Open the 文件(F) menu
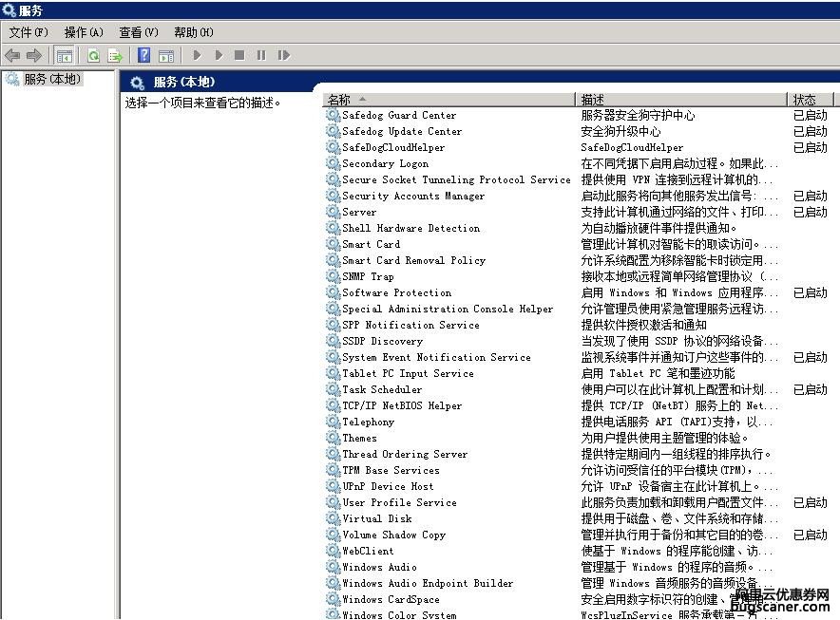 (29, 32)
